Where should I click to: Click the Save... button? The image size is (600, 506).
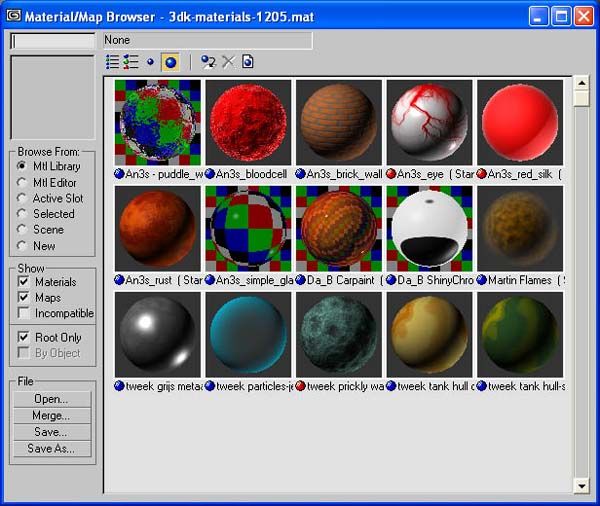[x=52, y=432]
